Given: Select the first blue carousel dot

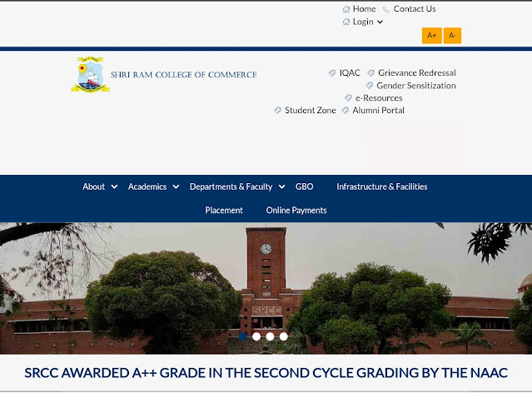Looking at the screenshot, I should coord(243,336).
